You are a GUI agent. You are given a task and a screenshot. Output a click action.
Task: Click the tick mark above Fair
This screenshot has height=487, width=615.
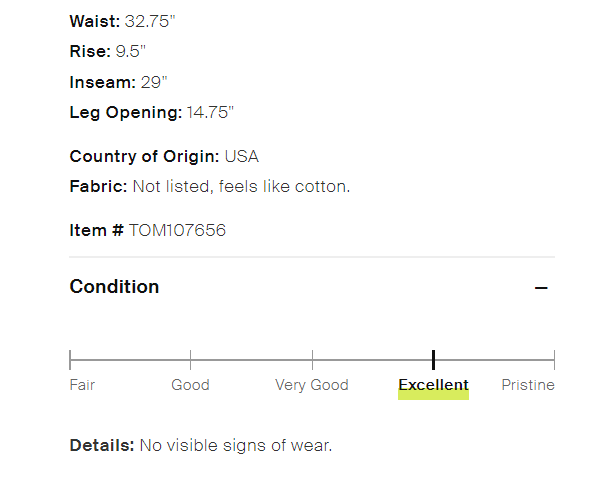(70, 359)
